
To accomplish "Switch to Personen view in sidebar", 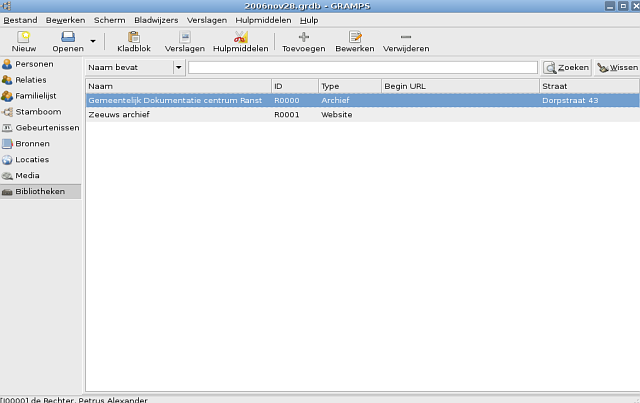I will click(34, 64).
